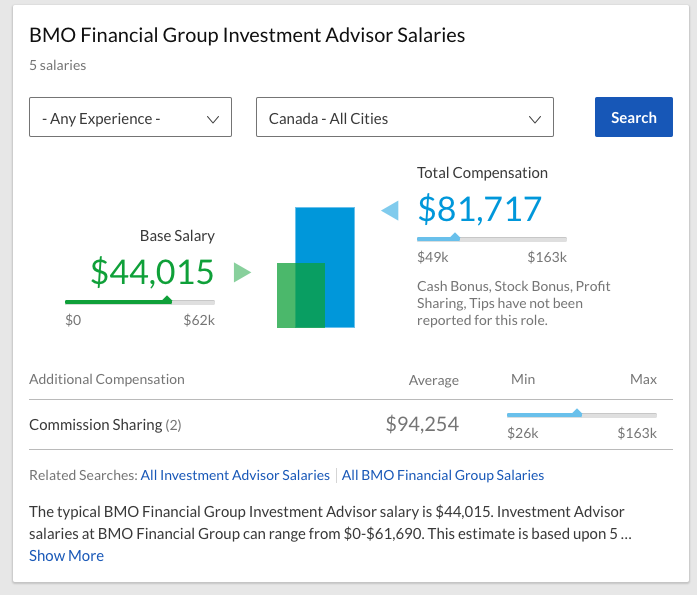Click the $26k commission minimum label
The image size is (697, 595).
coord(523,433)
